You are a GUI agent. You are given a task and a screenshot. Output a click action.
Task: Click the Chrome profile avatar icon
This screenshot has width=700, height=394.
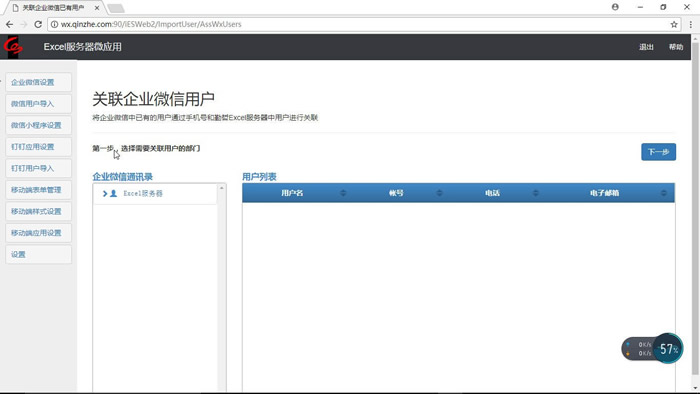coord(615,7)
